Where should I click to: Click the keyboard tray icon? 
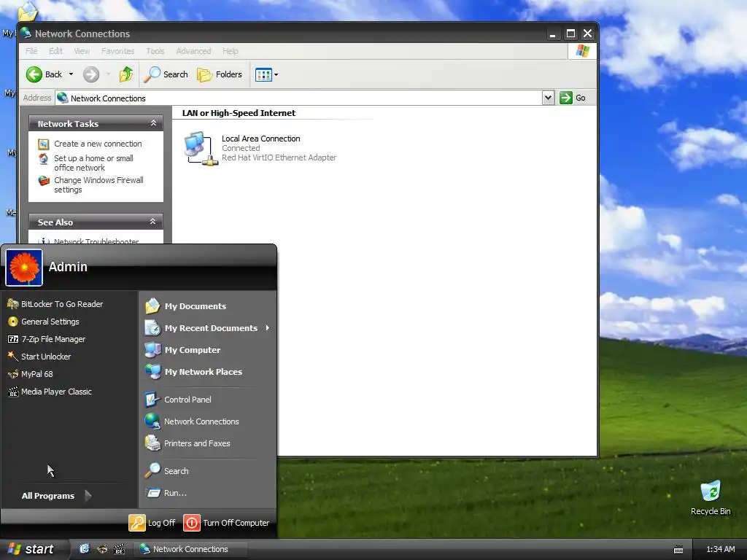(678, 550)
